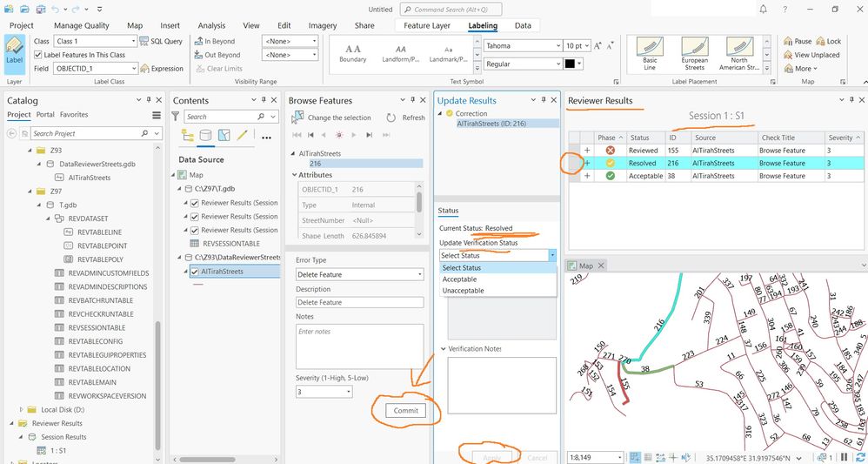This screenshot has height=464, width=868.
Task: Open the OBJECTID_1 Field dropdown
Action: [x=135, y=68]
